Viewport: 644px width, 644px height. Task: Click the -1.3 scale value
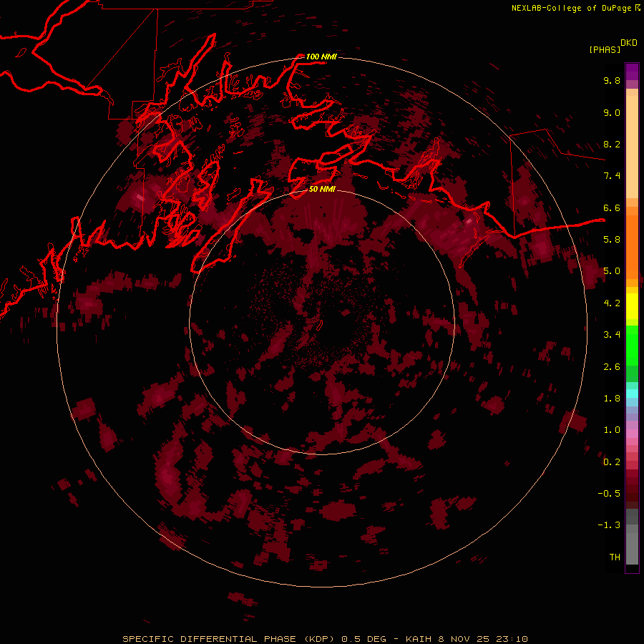click(609, 525)
